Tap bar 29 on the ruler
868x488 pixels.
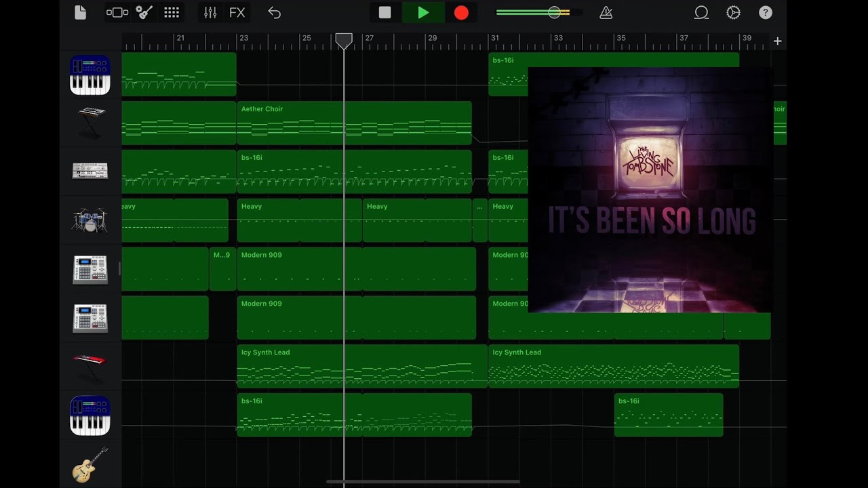(432, 39)
